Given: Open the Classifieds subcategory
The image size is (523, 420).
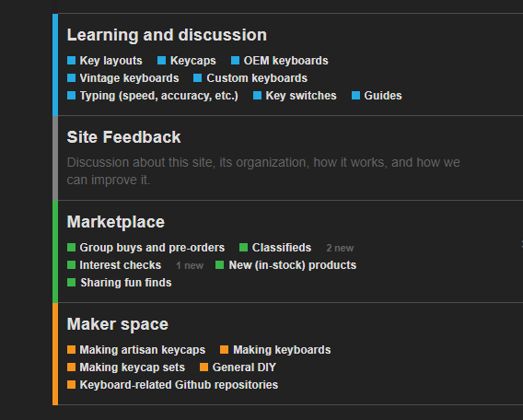Looking at the screenshot, I should [282, 248].
